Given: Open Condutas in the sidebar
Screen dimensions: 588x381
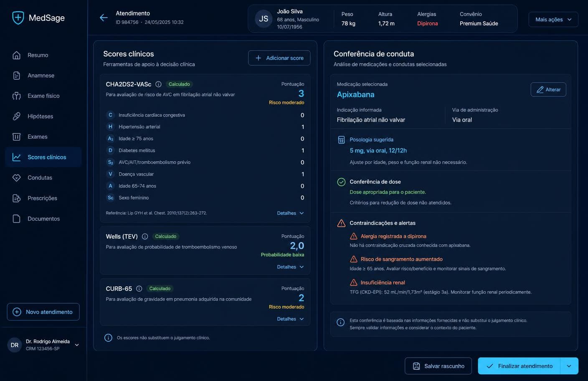Looking at the screenshot, I should (43, 178).
